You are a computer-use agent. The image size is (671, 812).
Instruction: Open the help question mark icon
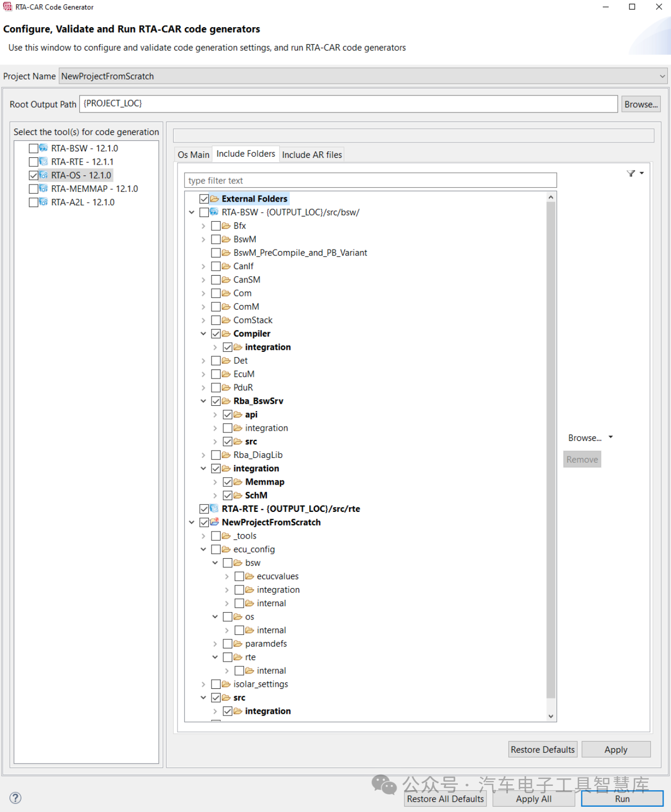click(x=15, y=798)
